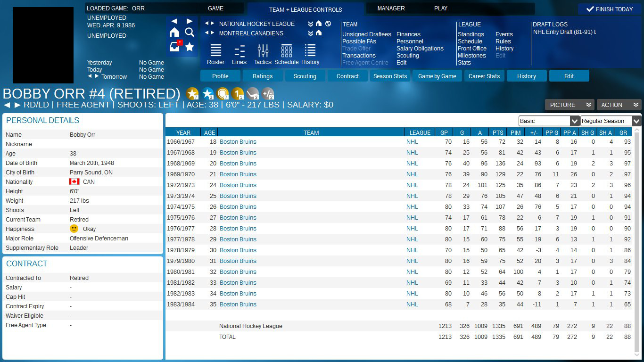Go to next player arrow below Bobby Orr name
The image size is (644, 362).
(x=17, y=105)
